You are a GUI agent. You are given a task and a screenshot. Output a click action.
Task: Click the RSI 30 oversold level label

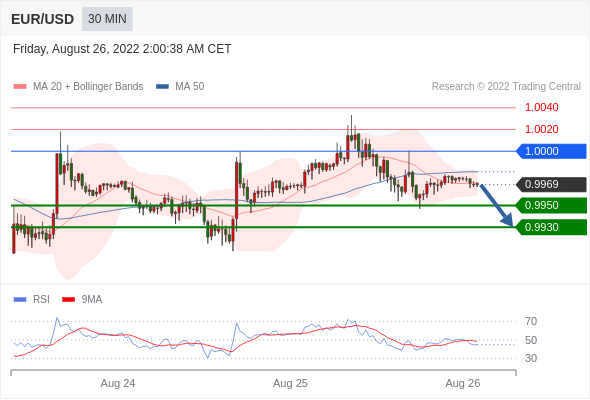point(531,358)
